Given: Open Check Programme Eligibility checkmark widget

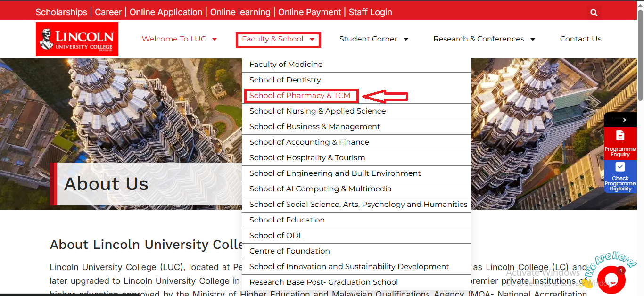Looking at the screenshot, I should (620, 167).
